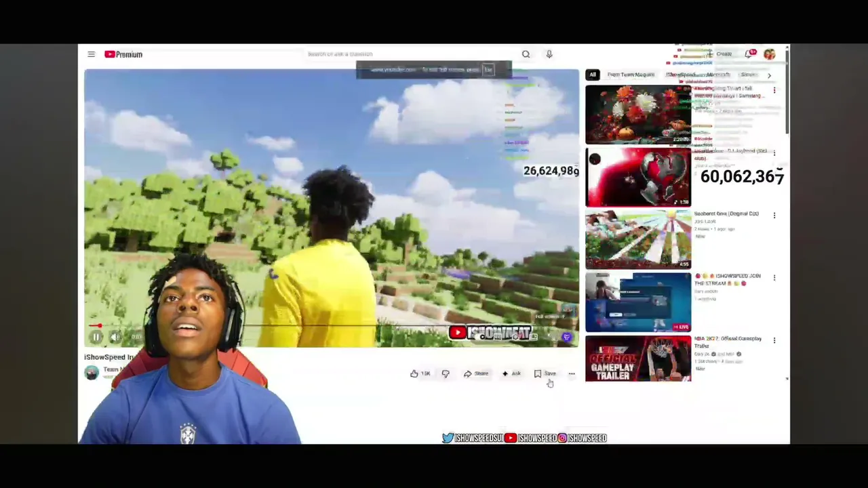Open options for the flowers video

point(774,90)
